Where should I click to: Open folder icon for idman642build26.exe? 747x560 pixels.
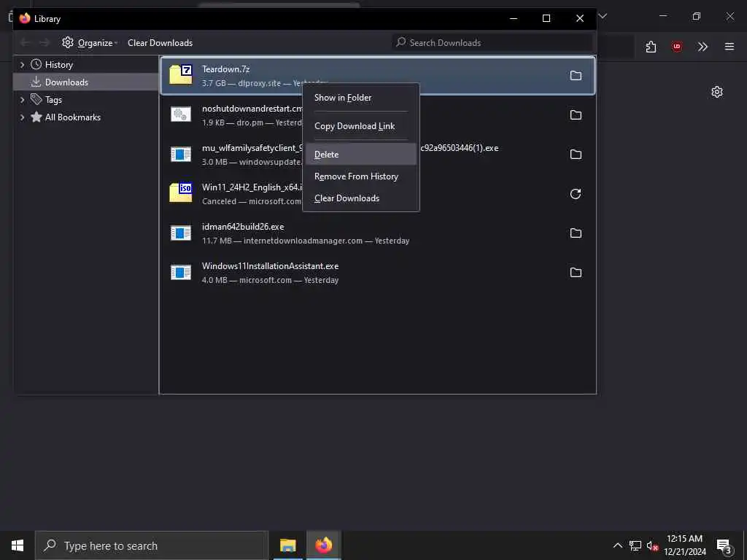pos(576,233)
